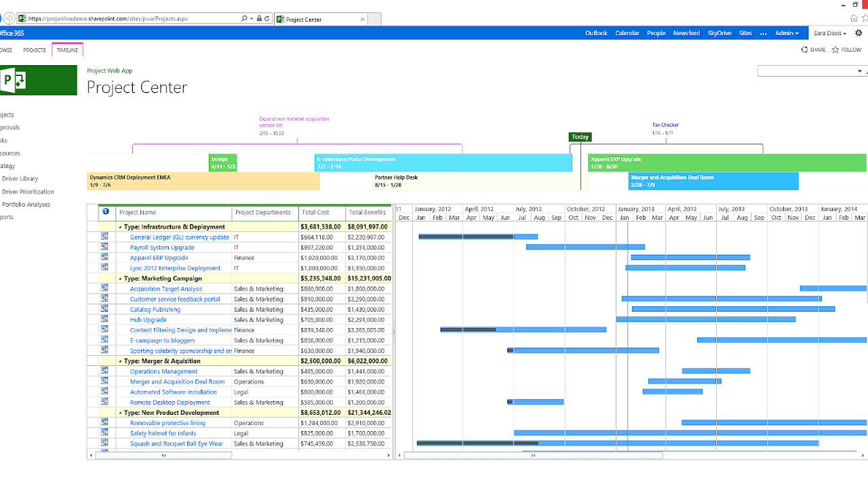Click project icon for General Ledger currency update
This screenshot has height=488, width=868.
click(x=105, y=237)
